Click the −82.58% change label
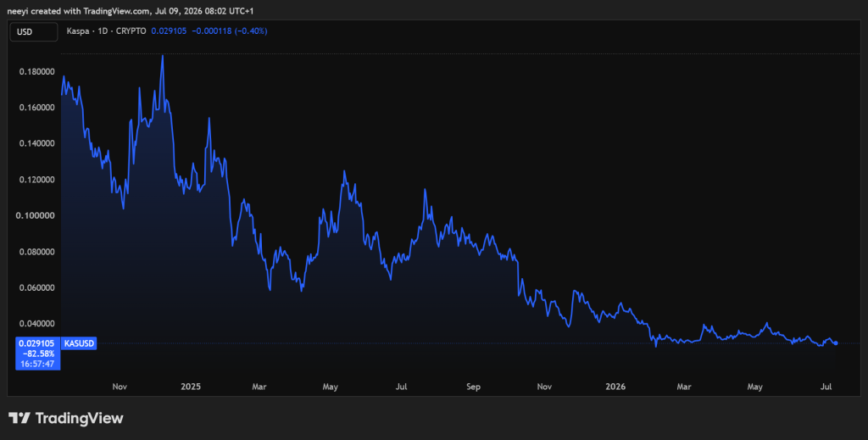The image size is (868, 440). coord(37,354)
